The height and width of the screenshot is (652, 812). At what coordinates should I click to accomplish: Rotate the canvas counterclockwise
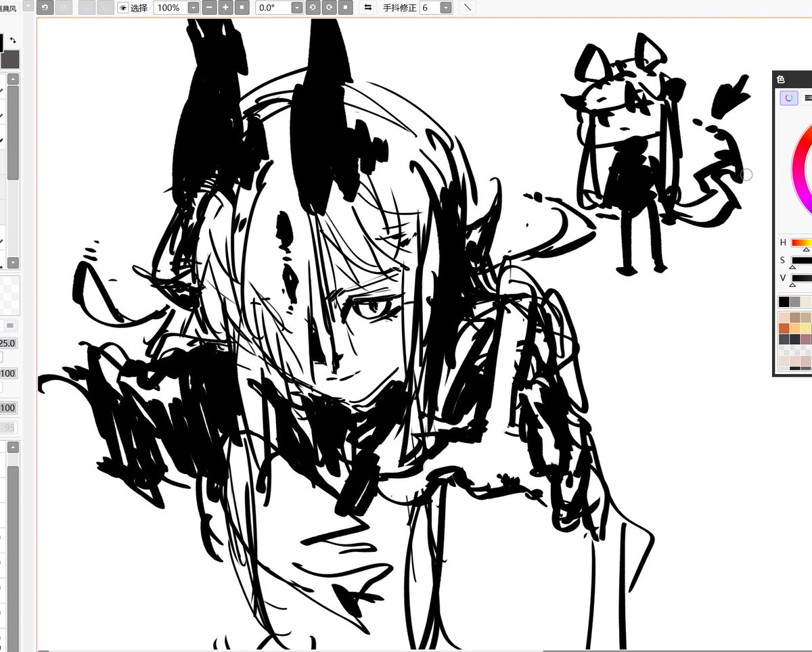point(313,8)
